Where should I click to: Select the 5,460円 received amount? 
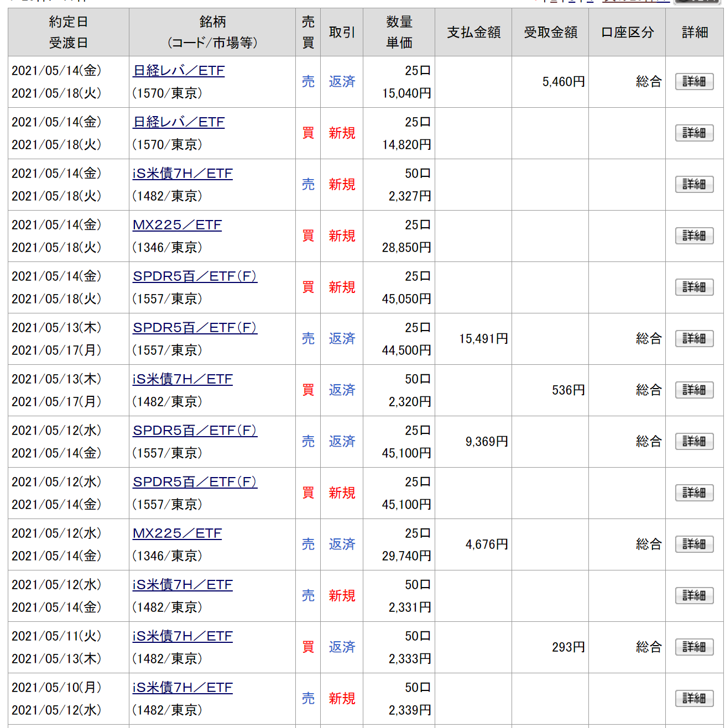pos(564,82)
